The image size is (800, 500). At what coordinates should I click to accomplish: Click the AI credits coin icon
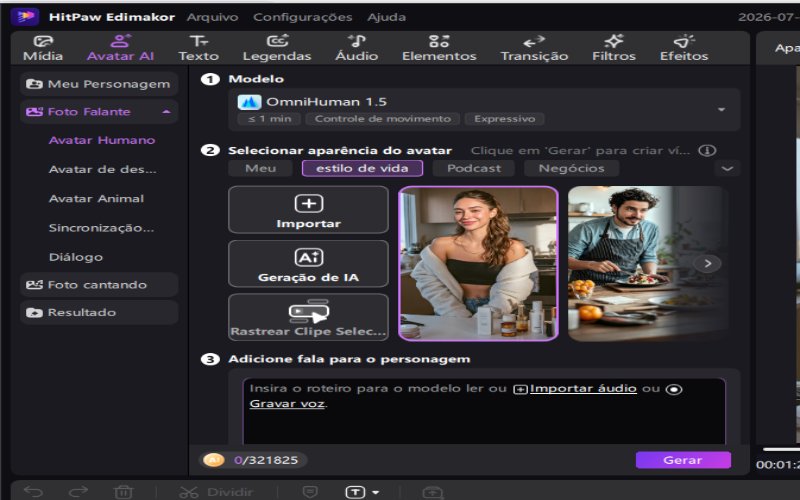pos(214,460)
